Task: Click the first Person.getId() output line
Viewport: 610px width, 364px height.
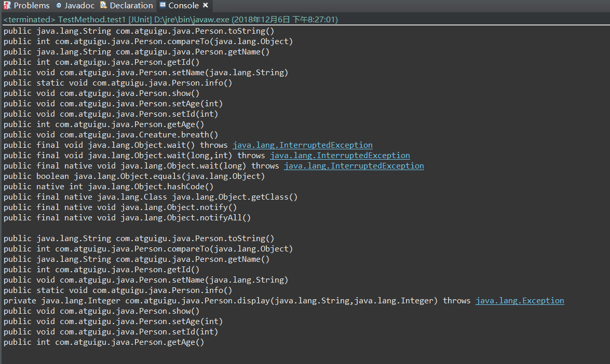Action: click(x=102, y=62)
